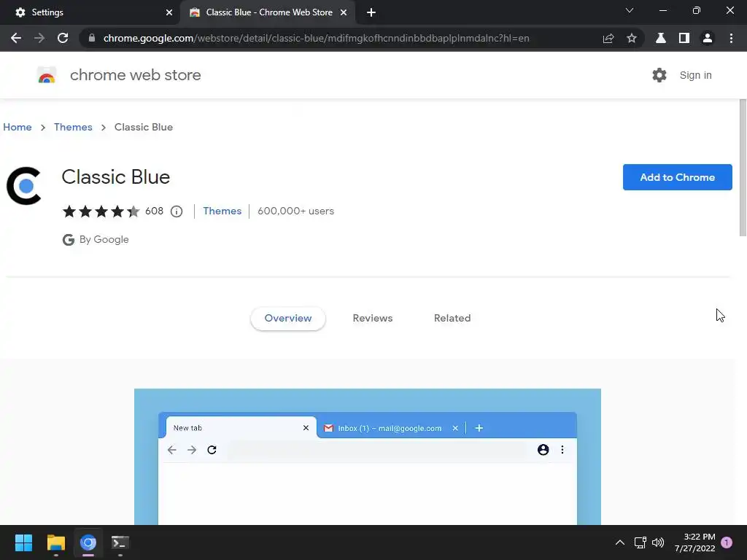Click the Chrome taskbar icon
747x560 pixels.
click(88, 542)
